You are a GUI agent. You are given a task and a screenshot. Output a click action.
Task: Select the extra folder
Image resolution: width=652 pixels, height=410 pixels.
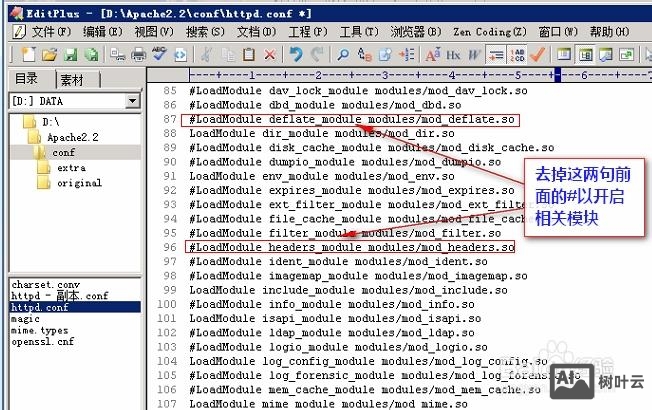[x=62, y=168]
